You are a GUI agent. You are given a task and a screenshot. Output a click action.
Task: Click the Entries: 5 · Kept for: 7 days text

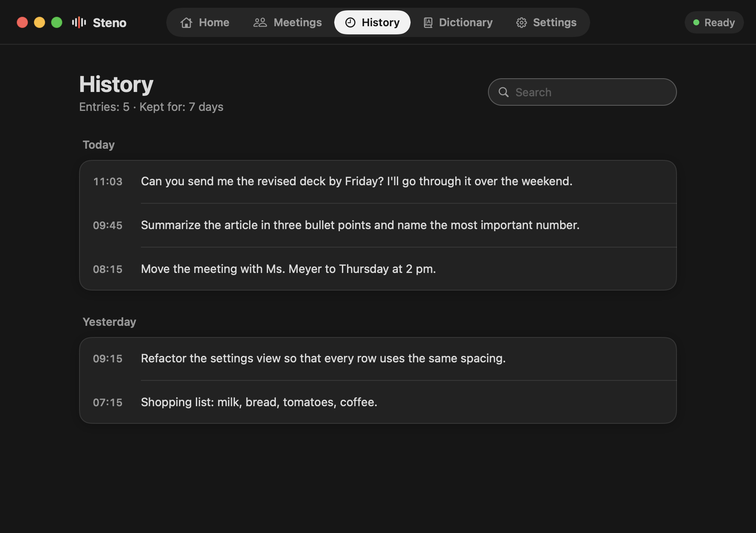click(151, 107)
